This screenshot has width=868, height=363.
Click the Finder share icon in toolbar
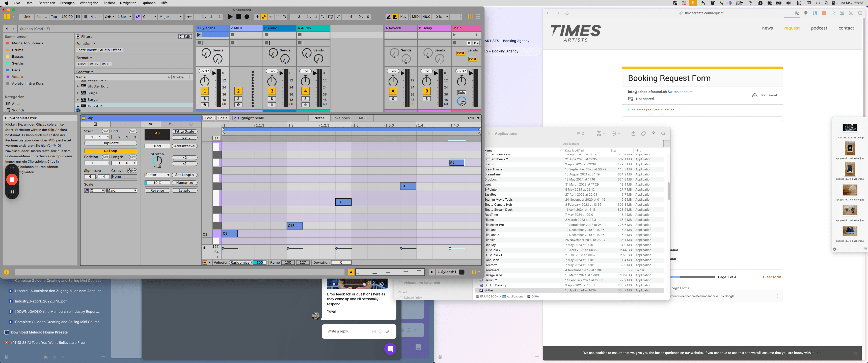pos(633,134)
